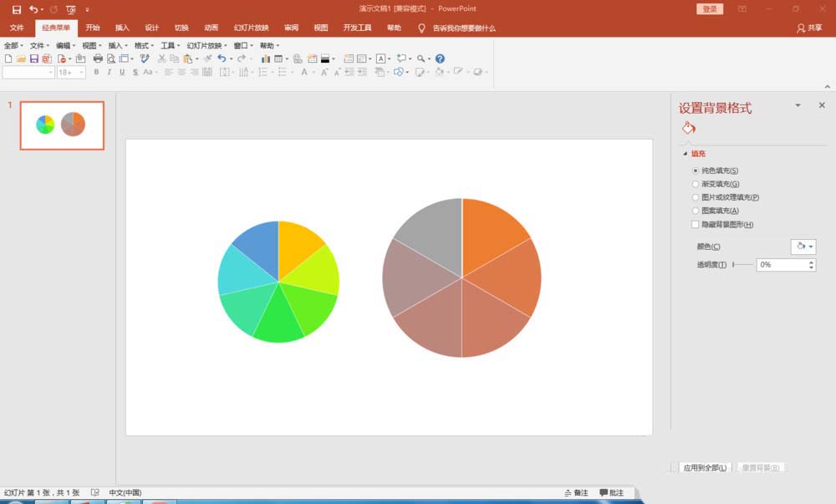Click the Undo arrow in the title bar

click(34, 9)
